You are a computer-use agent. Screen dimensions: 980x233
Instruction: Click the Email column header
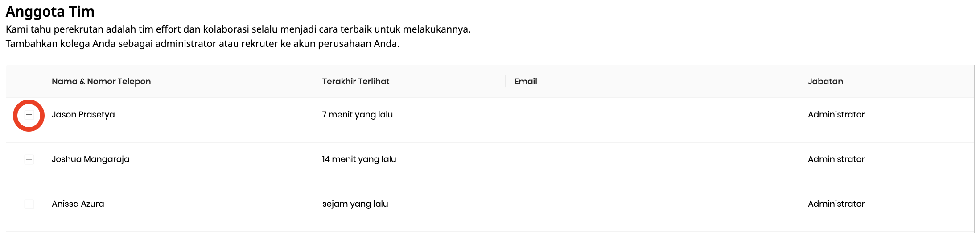(x=525, y=82)
